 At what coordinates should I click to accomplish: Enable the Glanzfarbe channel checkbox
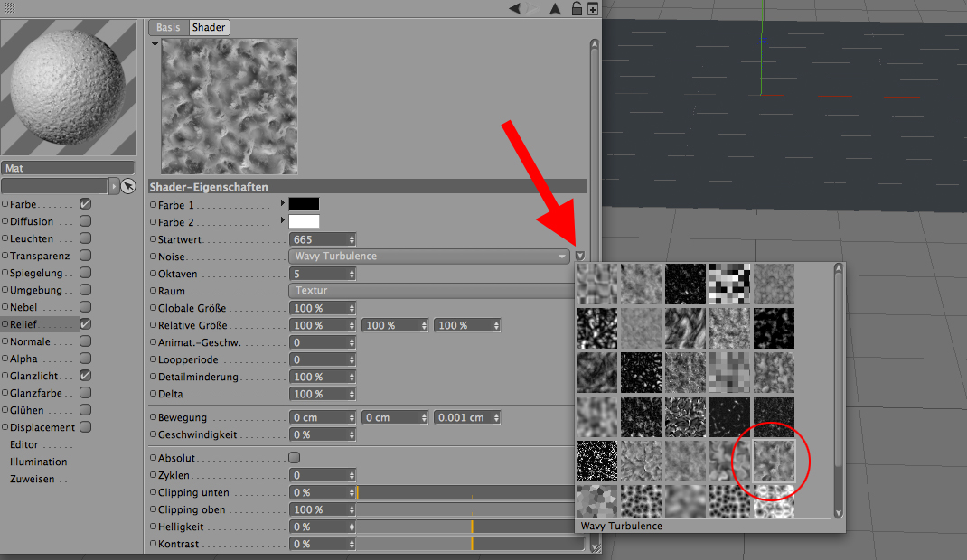pos(86,393)
